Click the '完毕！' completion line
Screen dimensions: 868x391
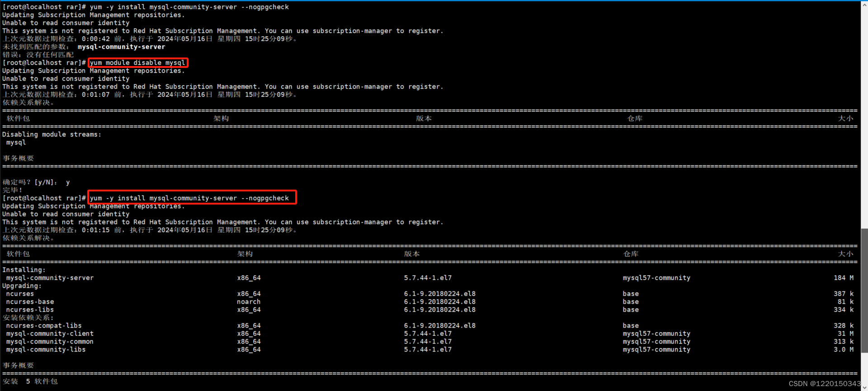click(12, 190)
